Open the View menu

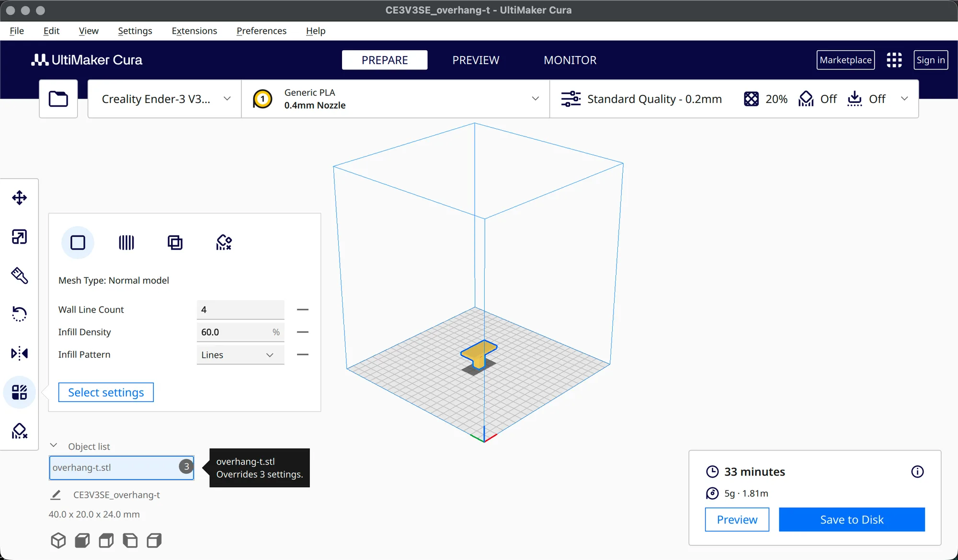click(89, 31)
